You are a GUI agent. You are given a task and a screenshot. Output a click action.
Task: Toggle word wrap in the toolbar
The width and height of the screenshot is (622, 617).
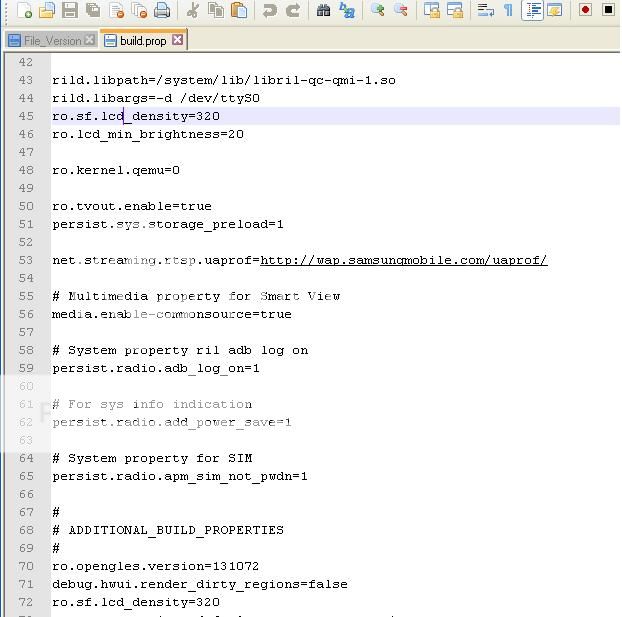(x=486, y=11)
